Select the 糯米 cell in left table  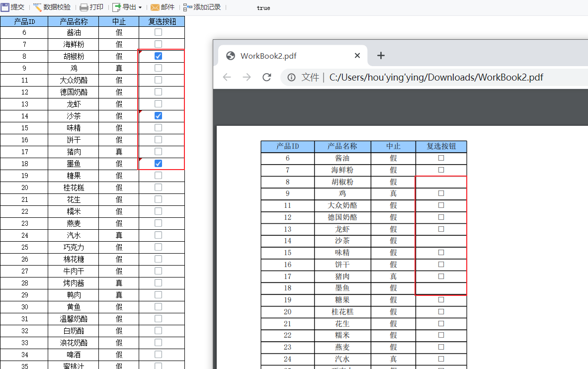(74, 211)
